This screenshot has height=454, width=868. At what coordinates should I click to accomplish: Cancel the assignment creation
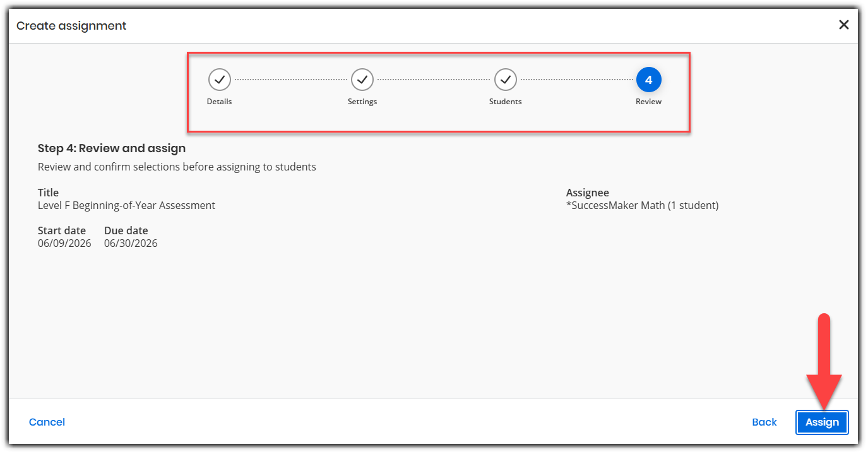[47, 422]
